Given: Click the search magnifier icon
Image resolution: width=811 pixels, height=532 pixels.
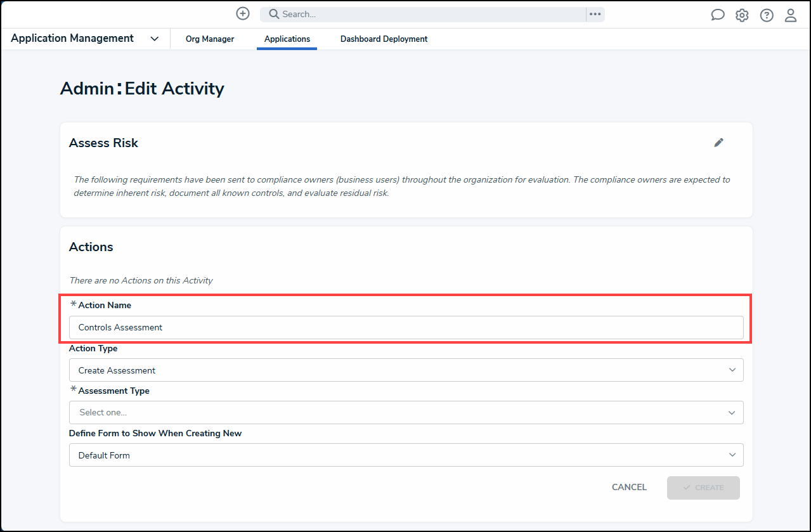Looking at the screenshot, I should coord(274,14).
